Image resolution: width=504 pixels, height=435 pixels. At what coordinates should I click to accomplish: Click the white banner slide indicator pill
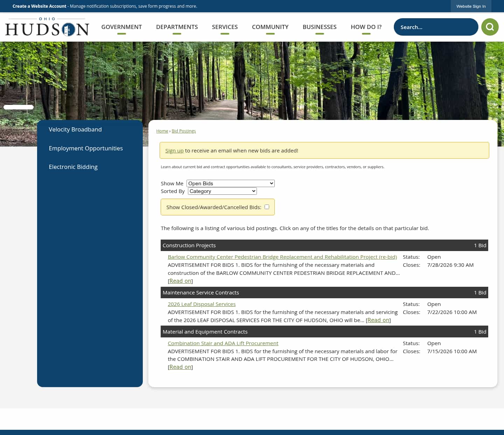(19, 107)
